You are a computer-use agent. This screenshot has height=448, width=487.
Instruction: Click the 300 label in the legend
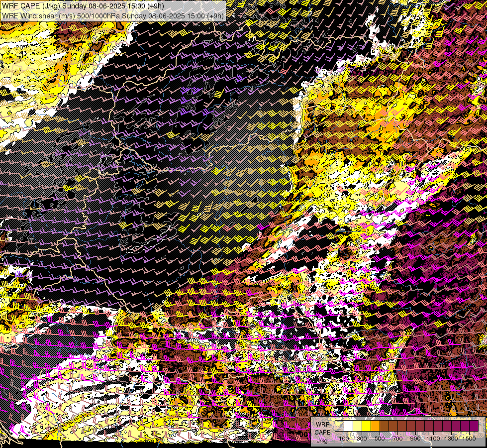click(x=362, y=439)
